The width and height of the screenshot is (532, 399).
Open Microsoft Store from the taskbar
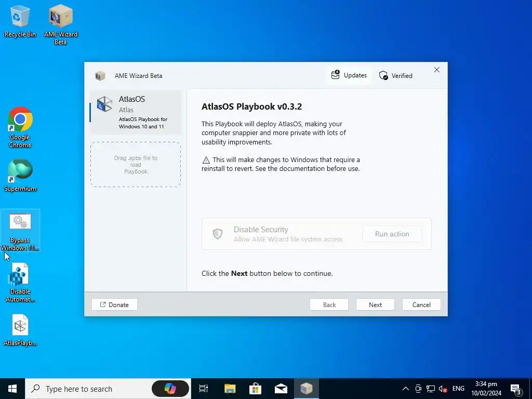(x=255, y=389)
